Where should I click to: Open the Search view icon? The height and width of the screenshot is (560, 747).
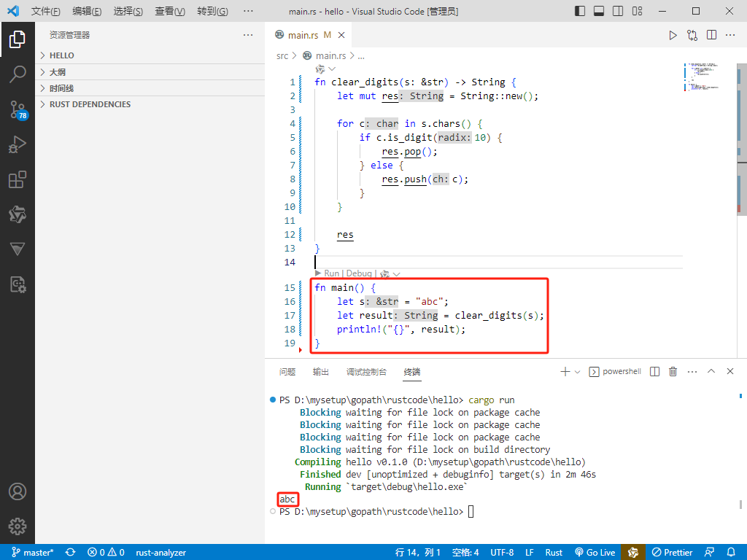18,74
